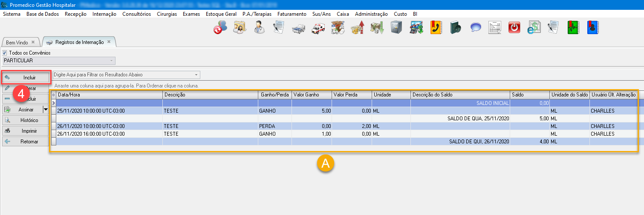
Task: Open the safe vault icon
Action: [x=396, y=28]
